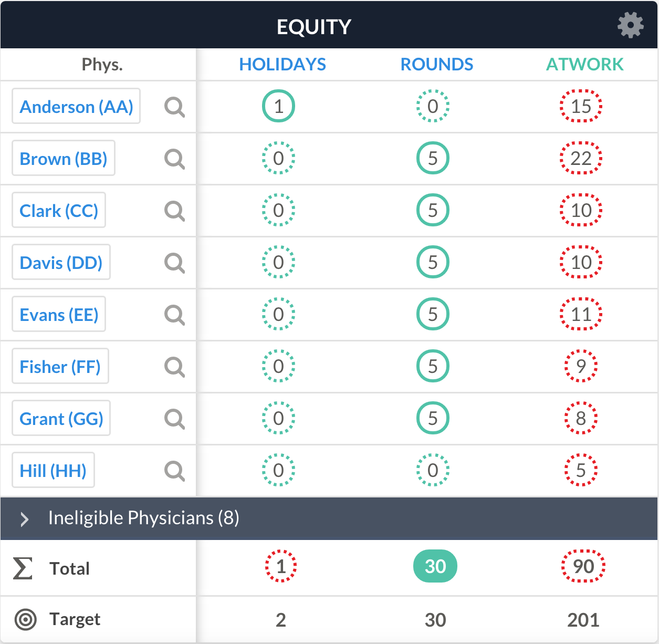Click magnifier icon next to Anderson (AA)
The width and height of the screenshot is (659, 644).
tap(174, 107)
